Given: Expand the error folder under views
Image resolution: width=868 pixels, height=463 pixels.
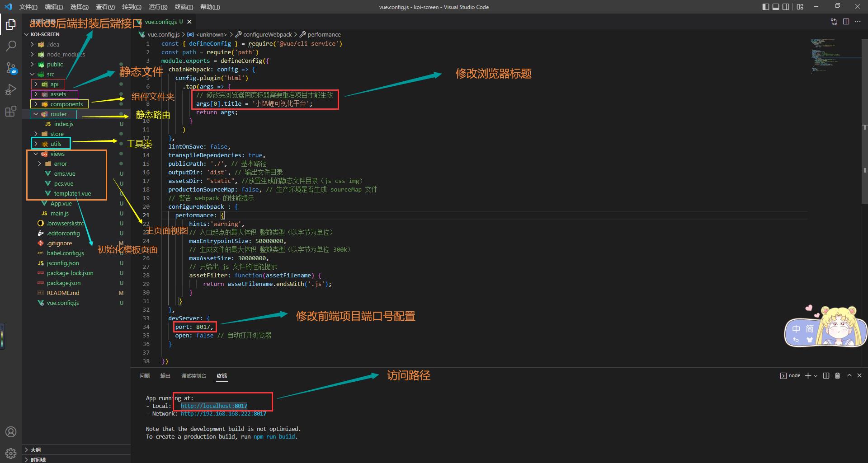Looking at the screenshot, I should [76, 164].
